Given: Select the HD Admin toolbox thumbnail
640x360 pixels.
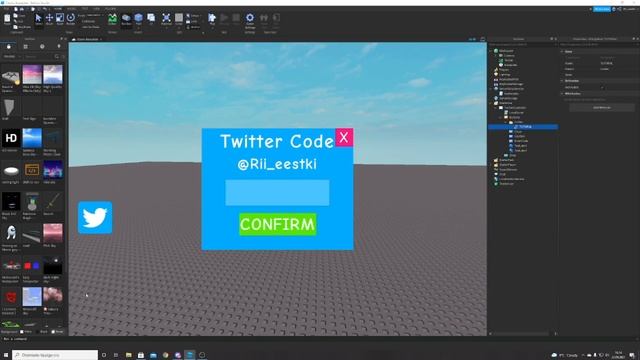Looking at the screenshot, I should pyautogui.click(x=11, y=138).
